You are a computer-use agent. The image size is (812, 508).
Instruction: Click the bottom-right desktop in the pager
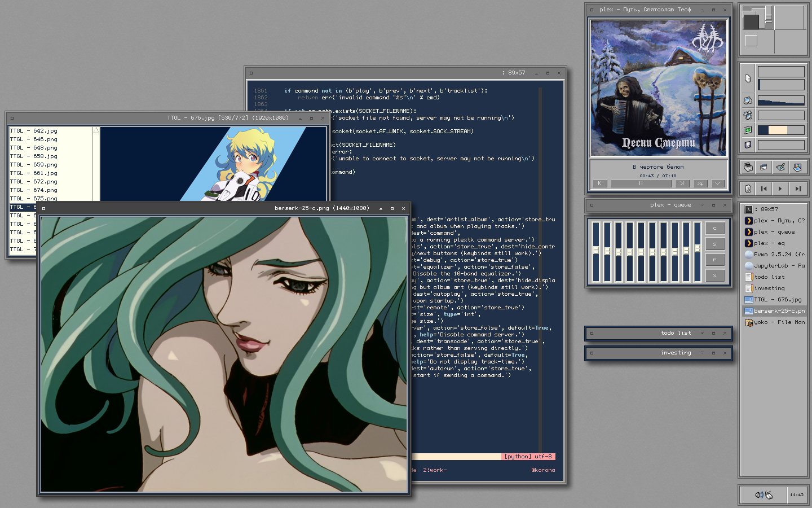(x=790, y=42)
